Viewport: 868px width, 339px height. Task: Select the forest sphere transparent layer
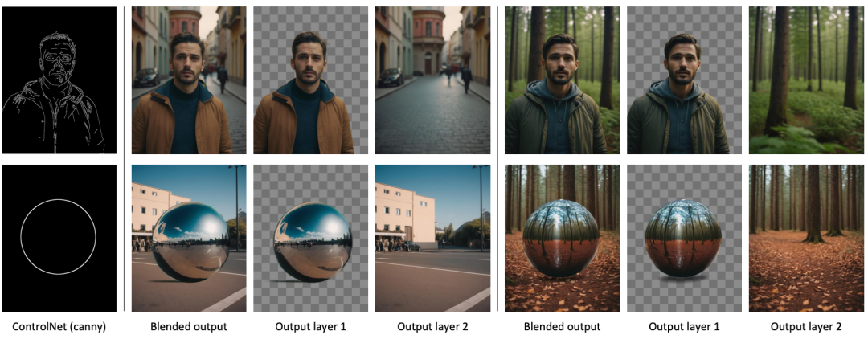point(684,239)
